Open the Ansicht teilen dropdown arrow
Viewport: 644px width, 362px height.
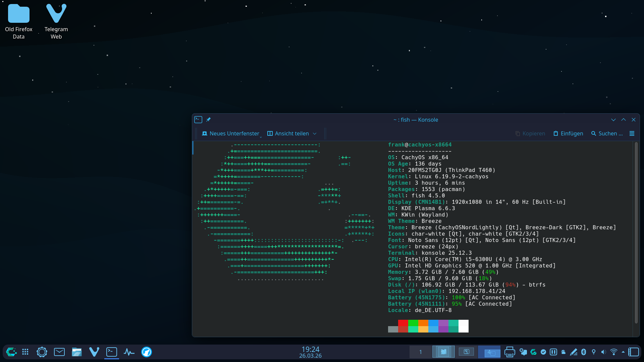pyautogui.click(x=315, y=133)
